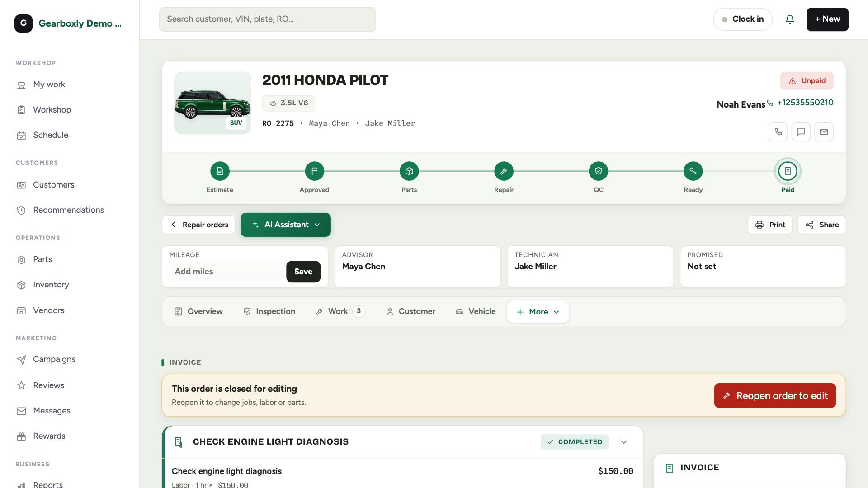Switch to Customer tab

[410, 311]
